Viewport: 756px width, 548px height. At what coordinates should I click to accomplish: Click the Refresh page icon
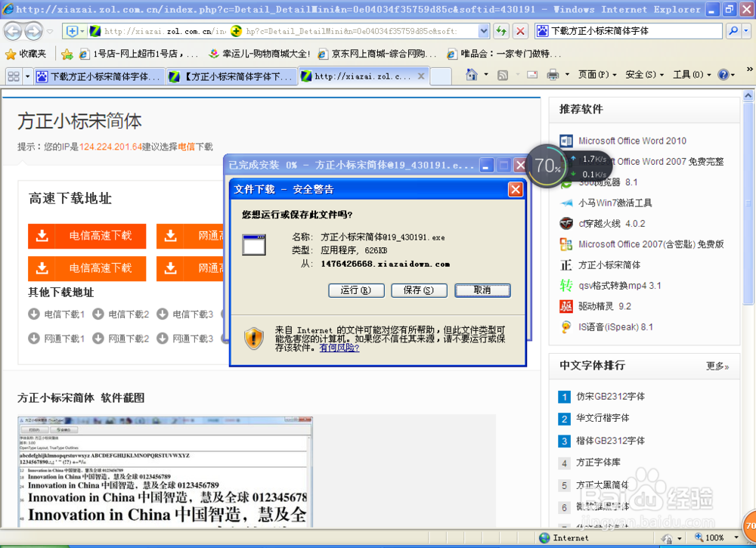(x=501, y=31)
